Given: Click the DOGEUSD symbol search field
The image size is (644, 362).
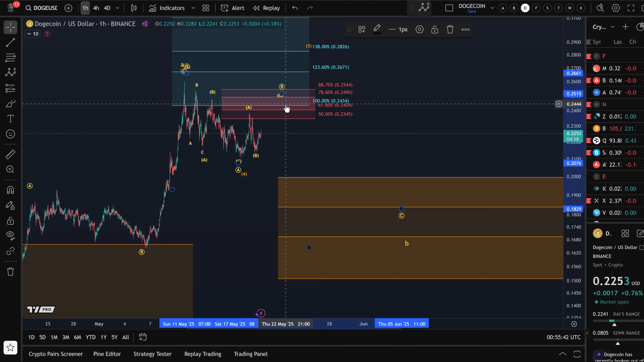Looking at the screenshot, I should [x=42, y=8].
